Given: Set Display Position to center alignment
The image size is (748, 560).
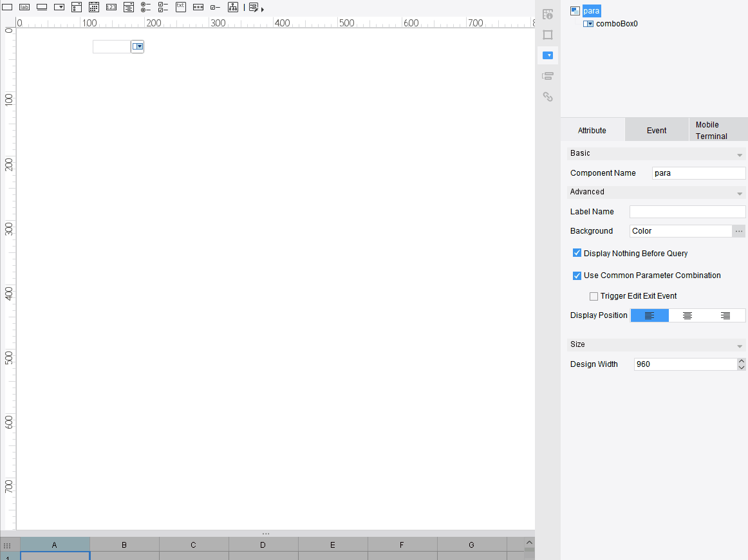Looking at the screenshot, I should click(687, 315).
